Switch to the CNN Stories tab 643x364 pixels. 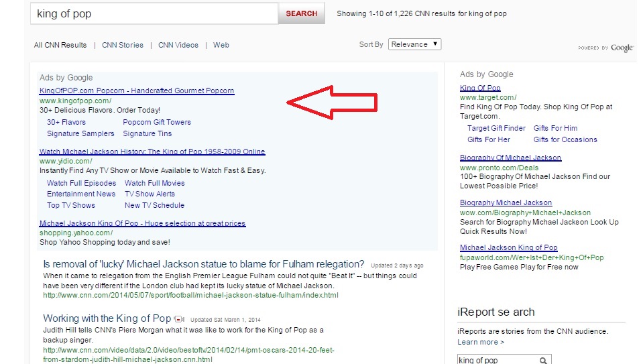(123, 45)
